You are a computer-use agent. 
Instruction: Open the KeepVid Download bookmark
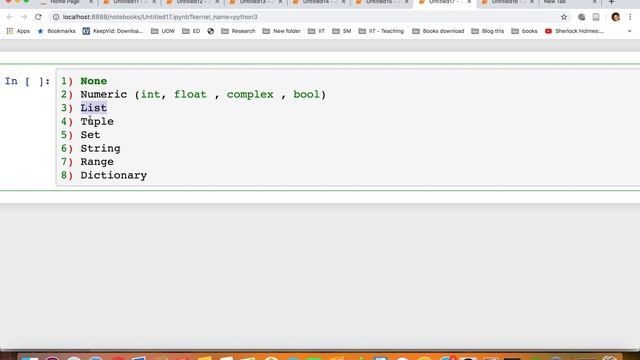point(113,31)
